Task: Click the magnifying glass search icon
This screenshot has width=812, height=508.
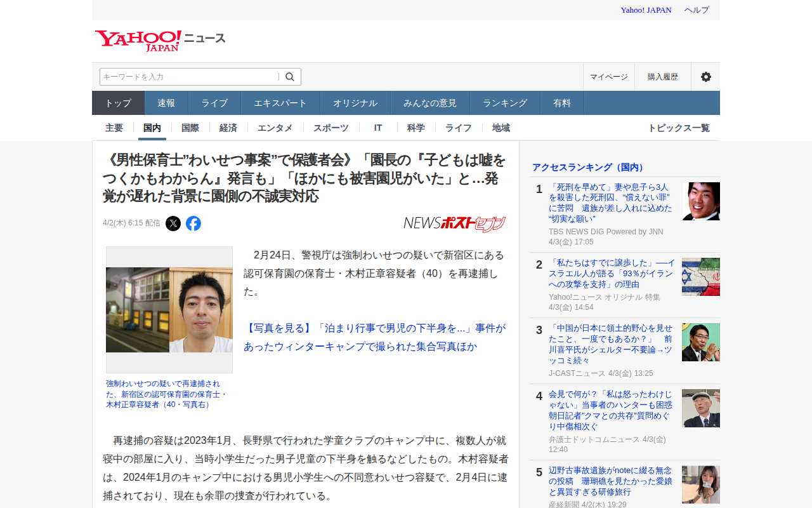Action: [290, 77]
